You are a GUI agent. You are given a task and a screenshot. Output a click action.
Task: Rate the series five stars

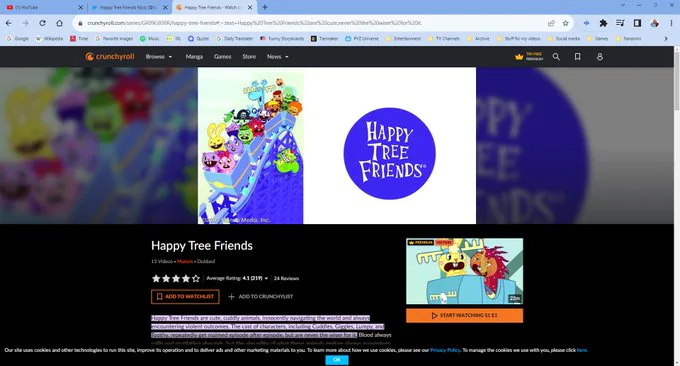click(196, 278)
